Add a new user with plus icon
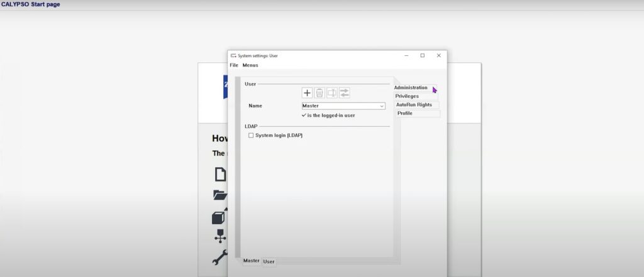The height and width of the screenshot is (277, 644). [x=307, y=93]
